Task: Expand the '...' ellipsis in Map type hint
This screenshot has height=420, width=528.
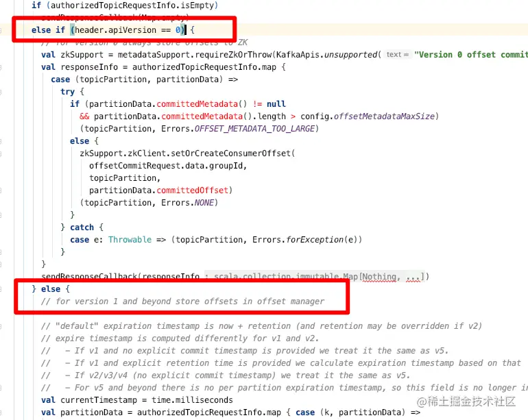Action: click(413, 277)
